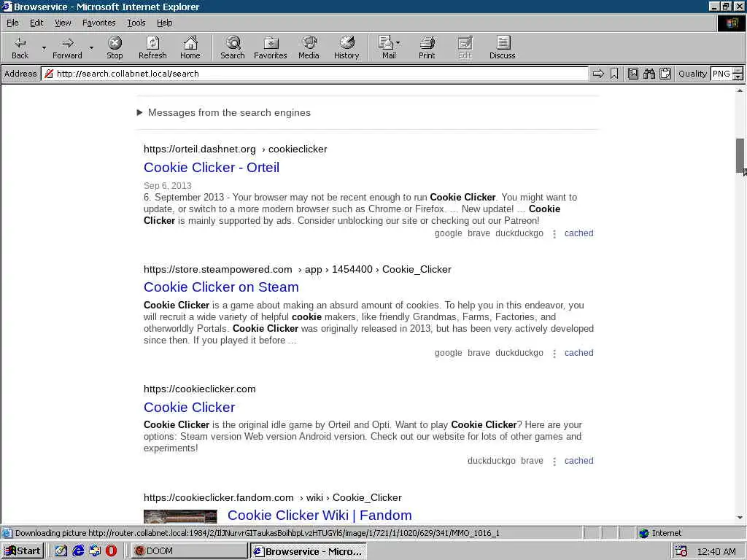Click the Start button
747x560 pixels.
point(23,551)
